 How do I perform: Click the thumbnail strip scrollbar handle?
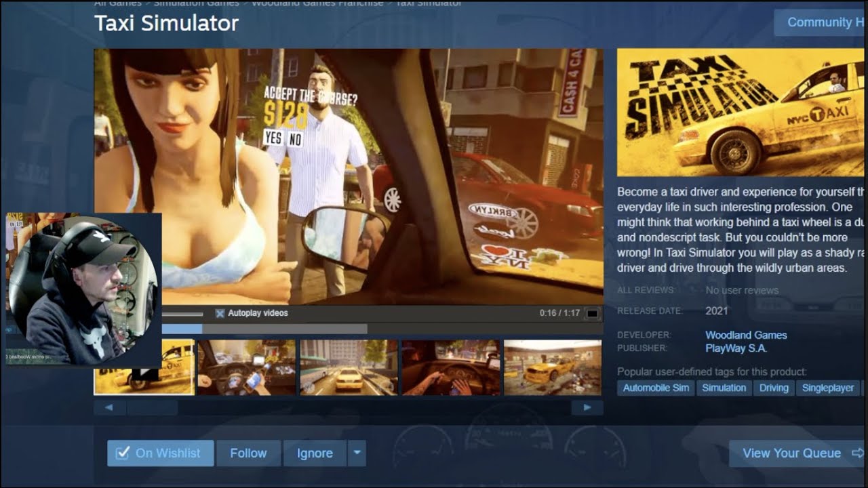coord(153,407)
